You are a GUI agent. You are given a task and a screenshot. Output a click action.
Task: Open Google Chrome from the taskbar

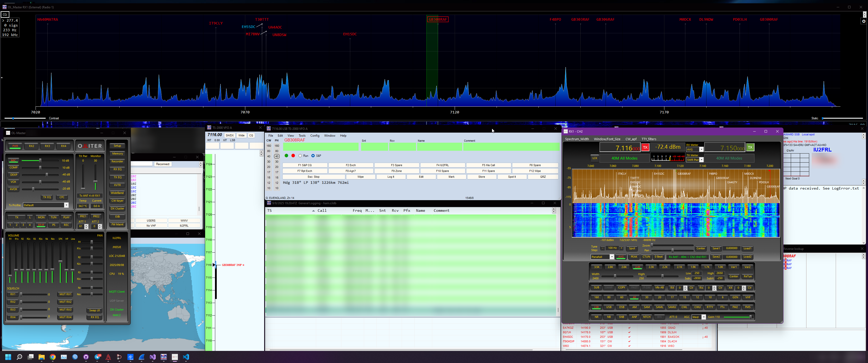(52, 357)
